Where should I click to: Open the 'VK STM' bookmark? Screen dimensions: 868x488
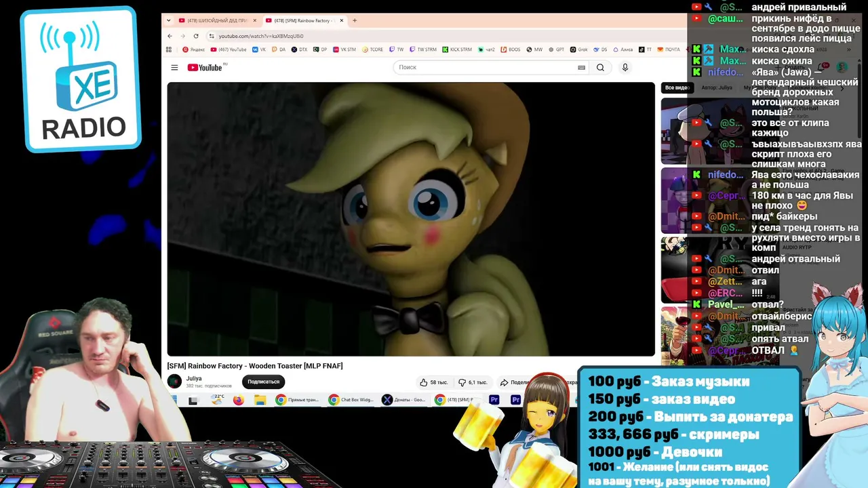pyautogui.click(x=344, y=49)
